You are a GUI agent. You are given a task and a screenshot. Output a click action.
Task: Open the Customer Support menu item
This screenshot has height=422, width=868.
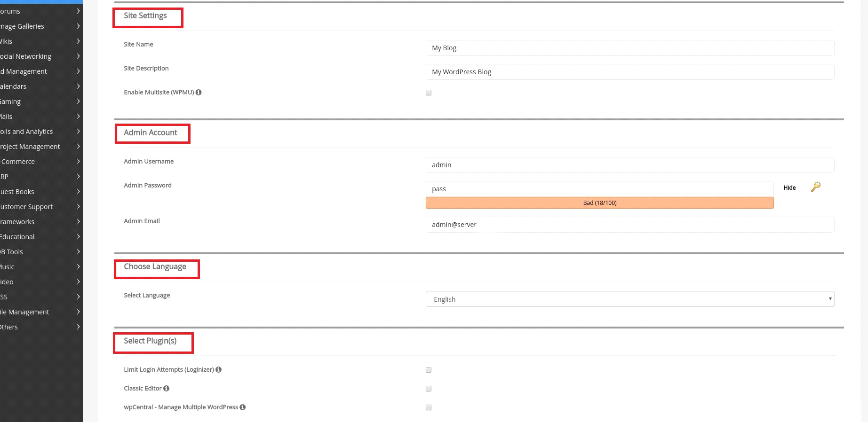pos(40,207)
